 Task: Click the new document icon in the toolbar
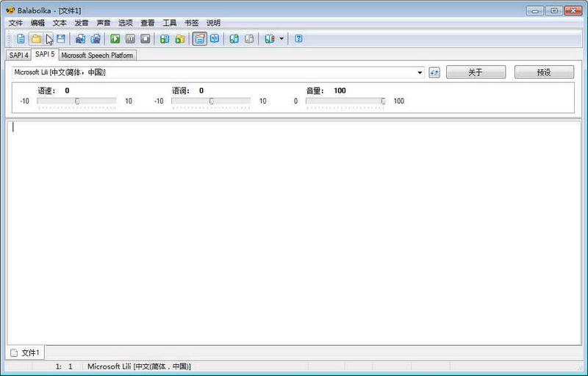[21, 39]
